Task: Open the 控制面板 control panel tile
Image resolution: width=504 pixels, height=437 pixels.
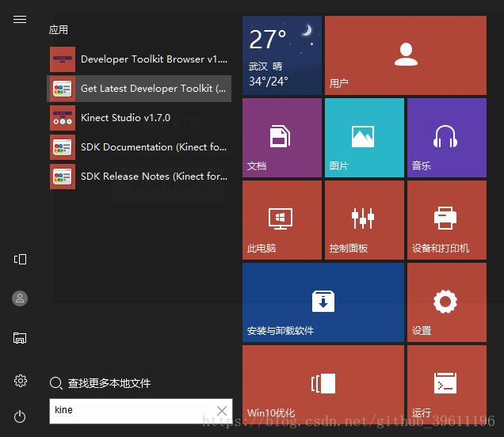Action: pyautogui.click(x=365, y=220)
